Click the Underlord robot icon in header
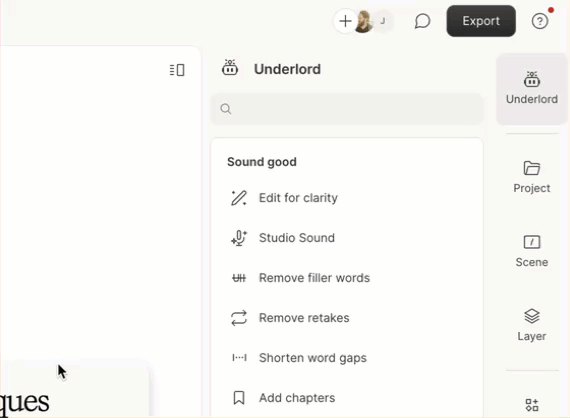Viewport: 570px width, 418px height. [x=230, y=68]
